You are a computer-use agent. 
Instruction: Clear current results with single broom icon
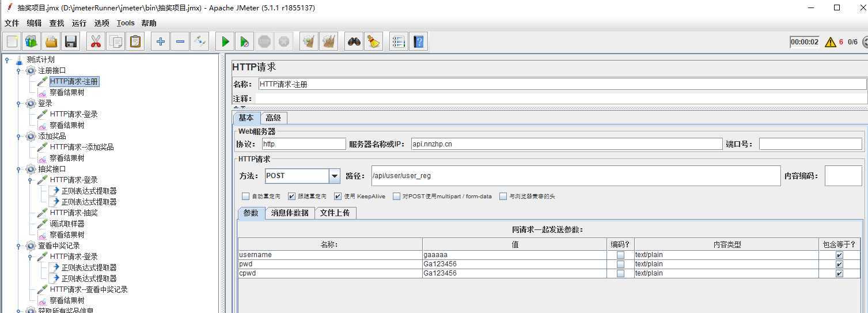(x=309, y=42)
